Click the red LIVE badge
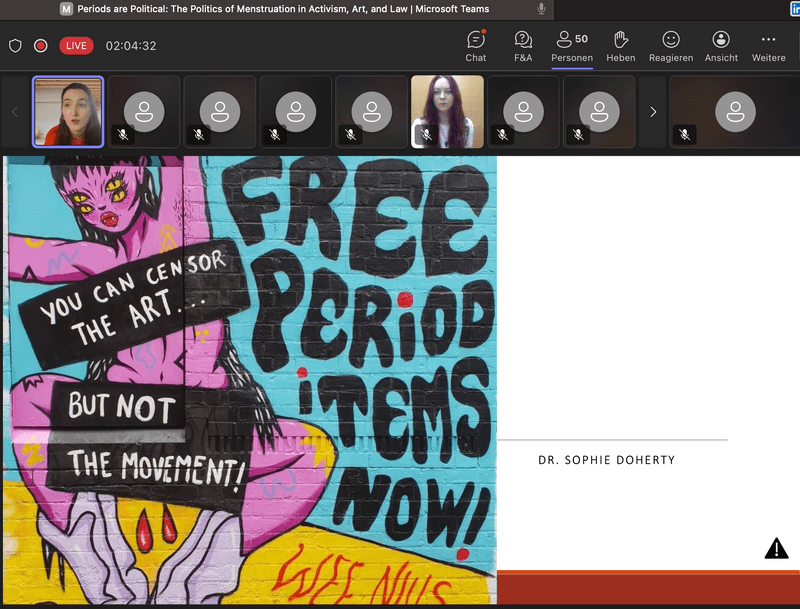The image size is (800, 609). click(x=76, y=46)
